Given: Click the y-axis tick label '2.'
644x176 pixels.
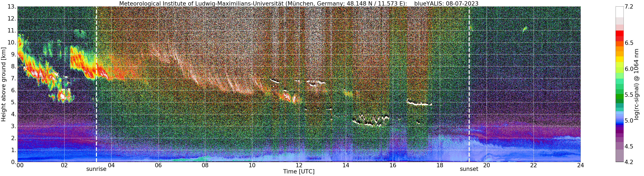Looking at the screenshot, I should tap(13, 138).
